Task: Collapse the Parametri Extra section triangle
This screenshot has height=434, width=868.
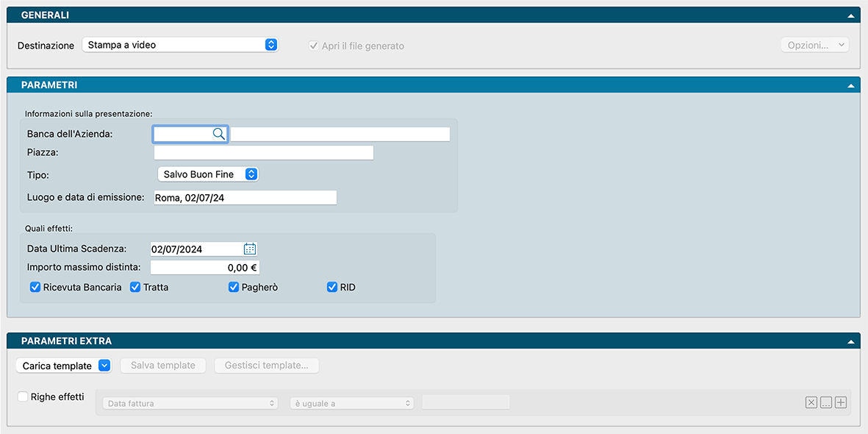Action: click(x=850, y=341)
